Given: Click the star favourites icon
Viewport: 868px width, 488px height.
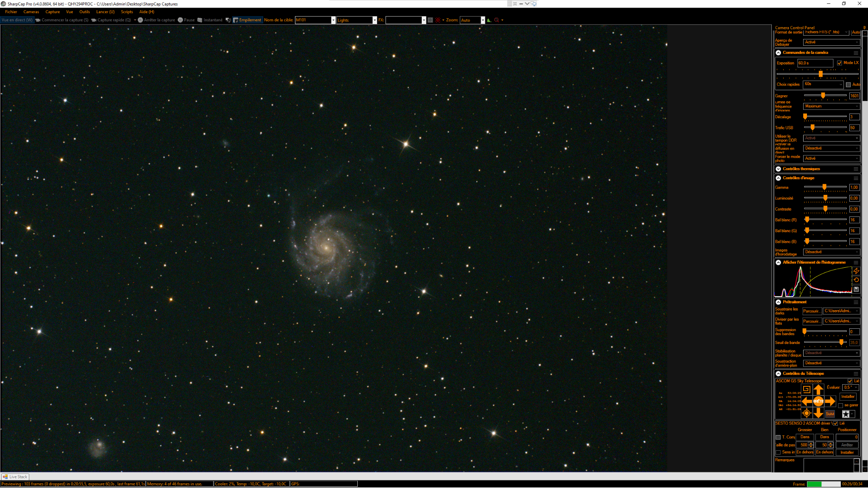Looking at the screenshot, I should coord(846,414).
